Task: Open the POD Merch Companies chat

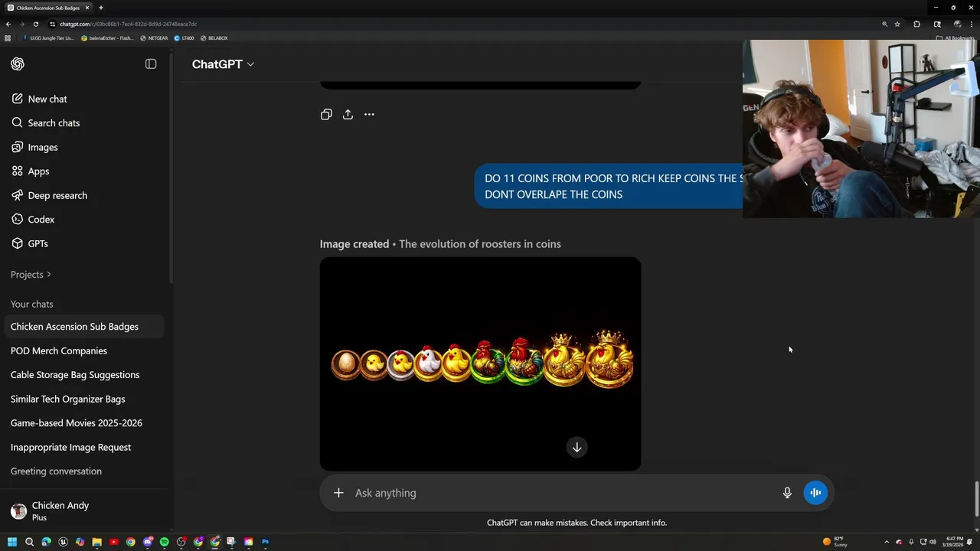Action: (x=84, y=350)
